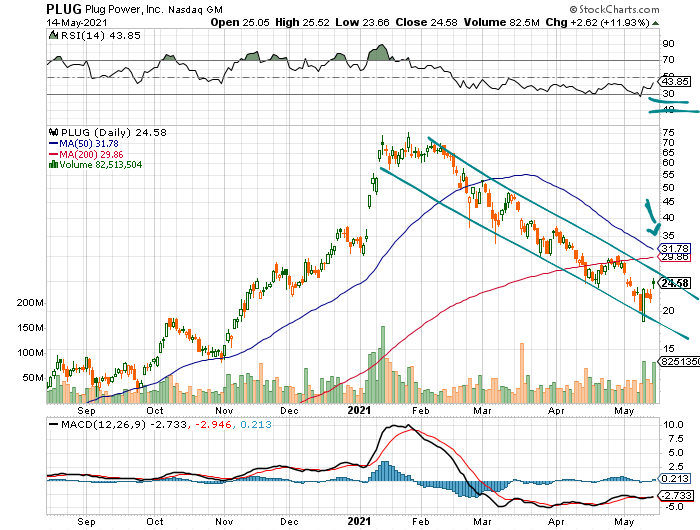The height and width of the screenshot is (530, 700).
Task: Click the -2.733 tag on the MACD axis
Action: tap(677, 496)
